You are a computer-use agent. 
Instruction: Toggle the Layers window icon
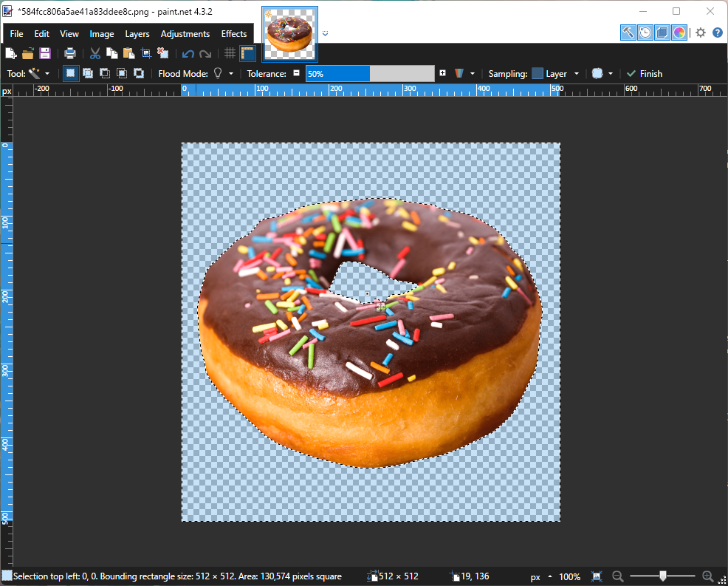[662, 33]
